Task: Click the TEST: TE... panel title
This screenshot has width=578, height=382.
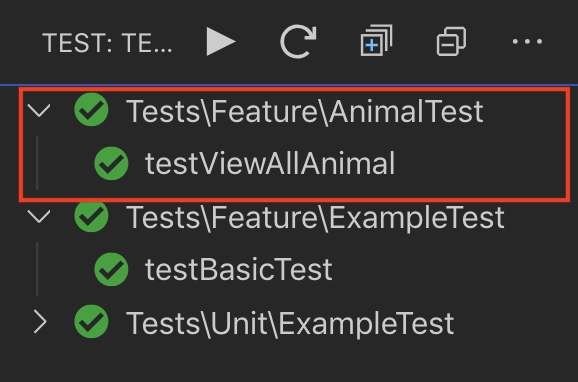Action: click(107, 43)
